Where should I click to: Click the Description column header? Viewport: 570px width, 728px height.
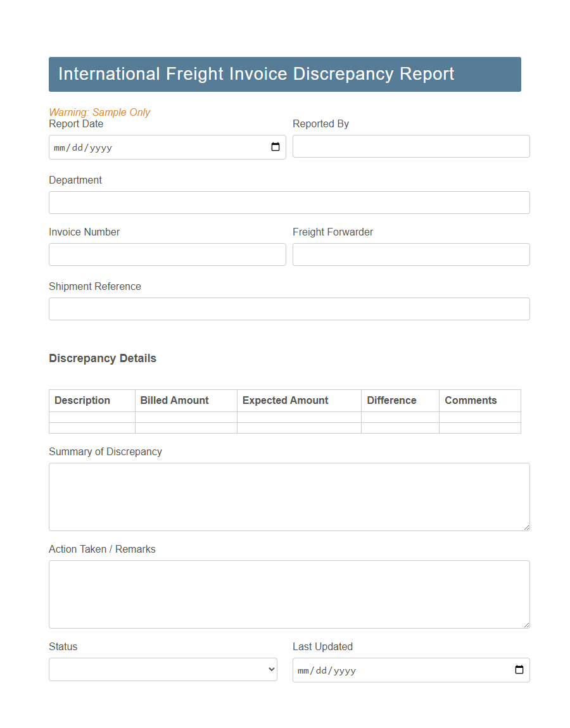tap(82, 400)
